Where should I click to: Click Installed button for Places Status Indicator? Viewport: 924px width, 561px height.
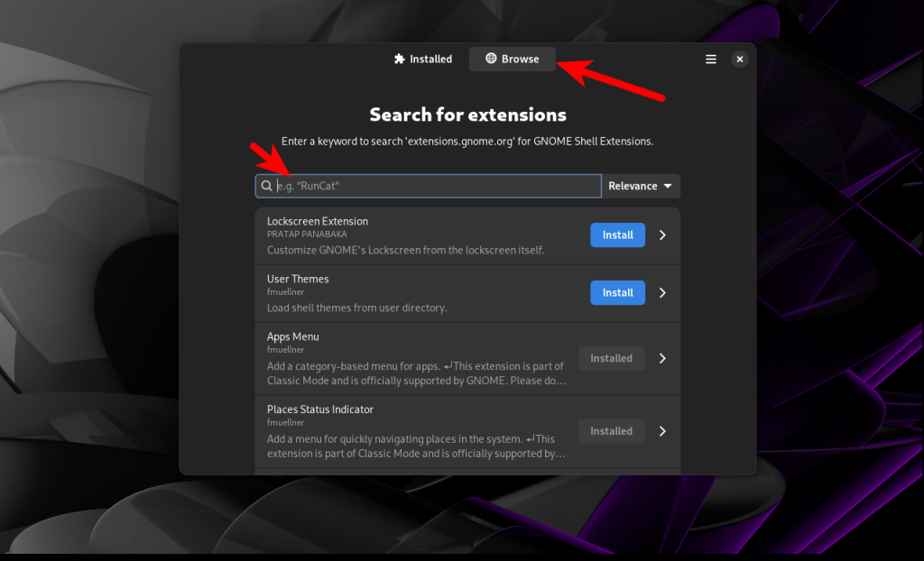pos(611,431)
